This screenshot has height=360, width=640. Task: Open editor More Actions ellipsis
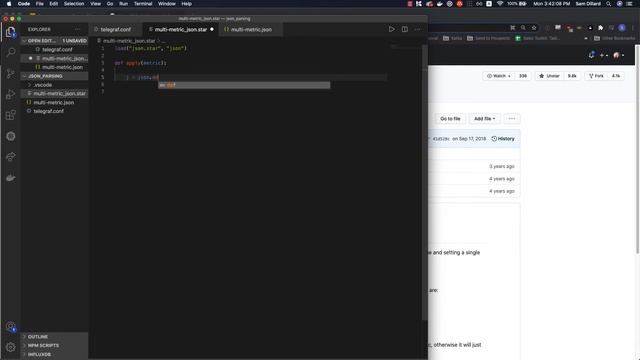pyautogui.click(x=417, y=29)
